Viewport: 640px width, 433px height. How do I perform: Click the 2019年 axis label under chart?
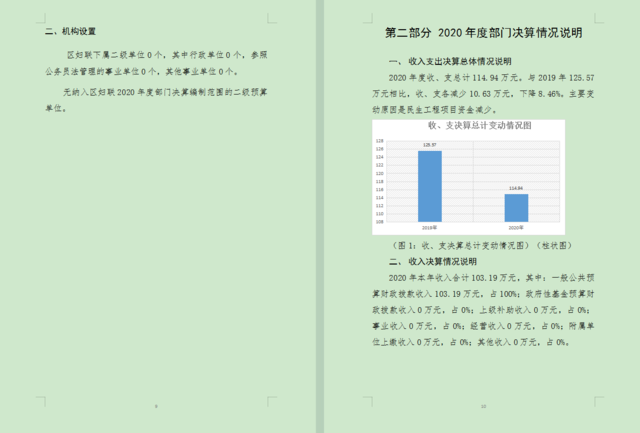coord(429,227)
